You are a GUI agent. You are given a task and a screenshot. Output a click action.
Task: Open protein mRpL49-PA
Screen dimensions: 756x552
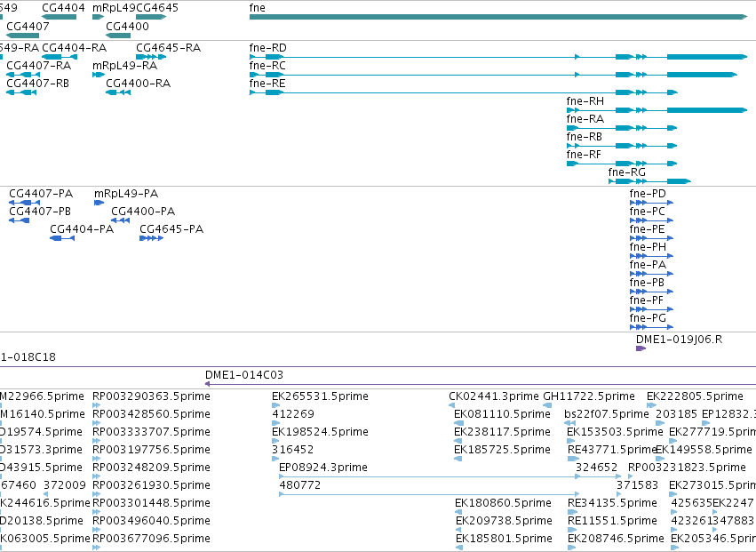point(126,194)
